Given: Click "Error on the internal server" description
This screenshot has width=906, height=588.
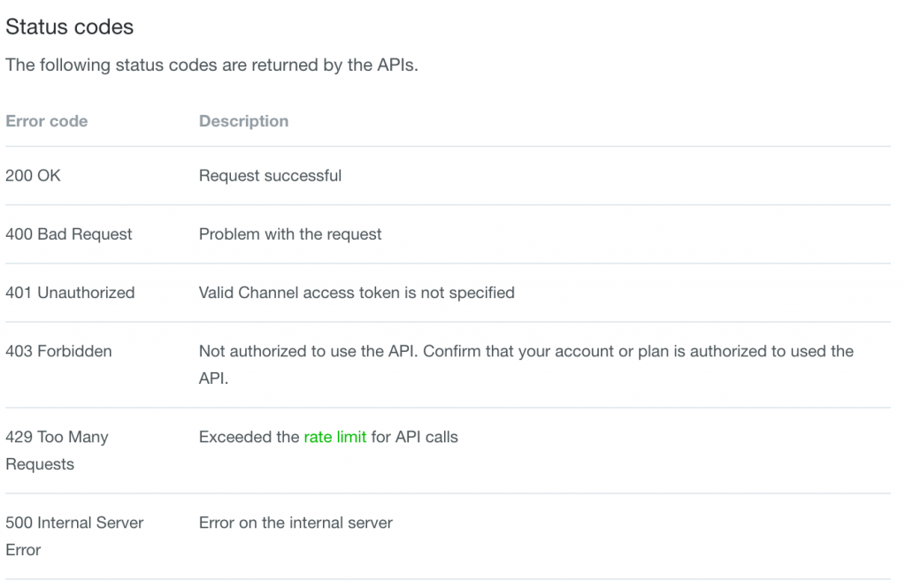Looking at the screenshot, I should 296,523.
